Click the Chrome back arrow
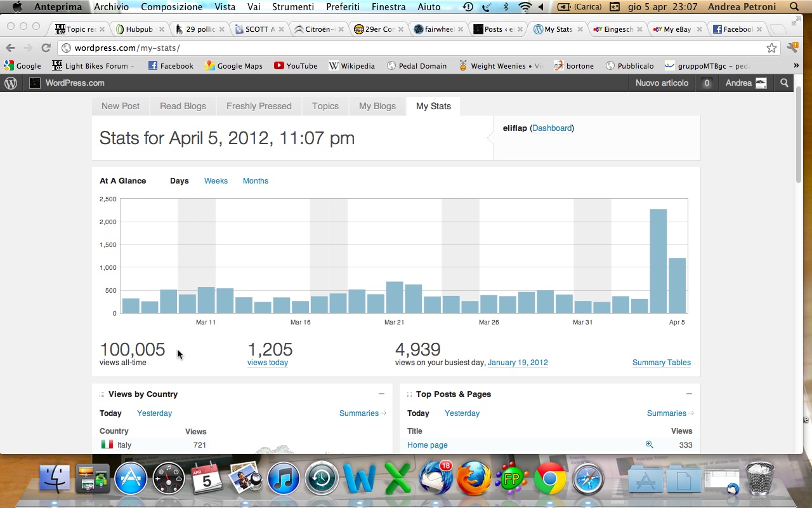Screen dimensions: 812x508 coord(11,48)
